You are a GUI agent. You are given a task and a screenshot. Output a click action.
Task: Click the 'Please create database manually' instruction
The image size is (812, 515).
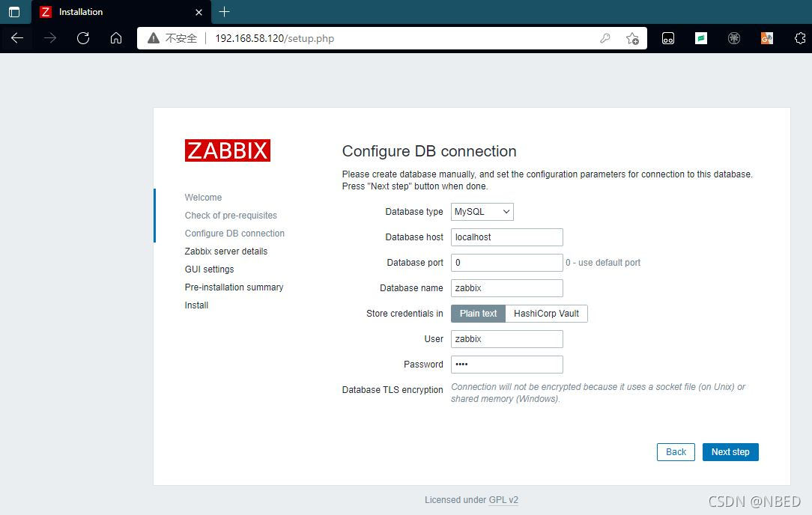click(x=548, y=180)
